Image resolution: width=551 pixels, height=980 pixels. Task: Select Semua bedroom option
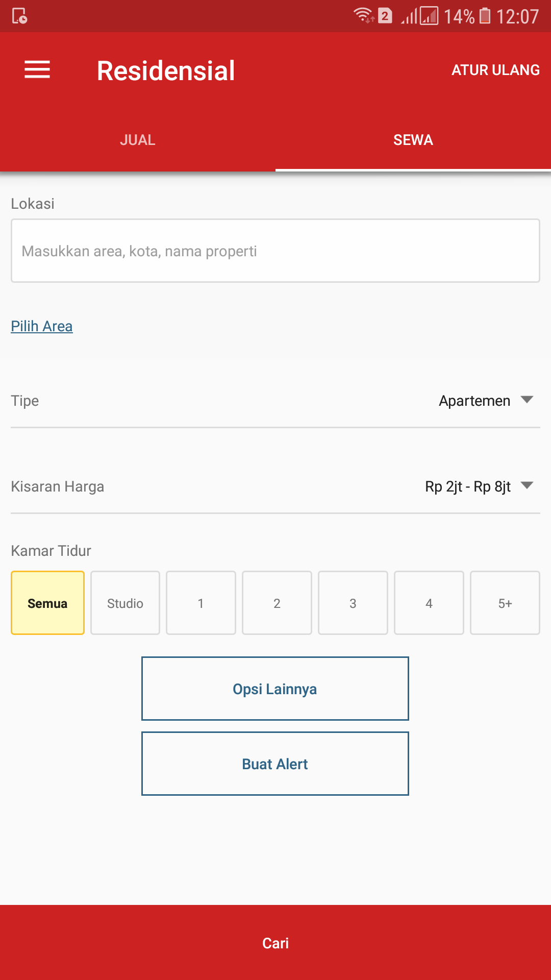(x=47, y=603)
